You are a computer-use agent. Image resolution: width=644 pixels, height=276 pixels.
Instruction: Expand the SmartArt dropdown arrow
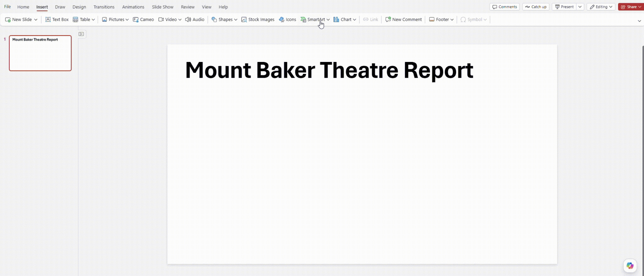[328, 20]
